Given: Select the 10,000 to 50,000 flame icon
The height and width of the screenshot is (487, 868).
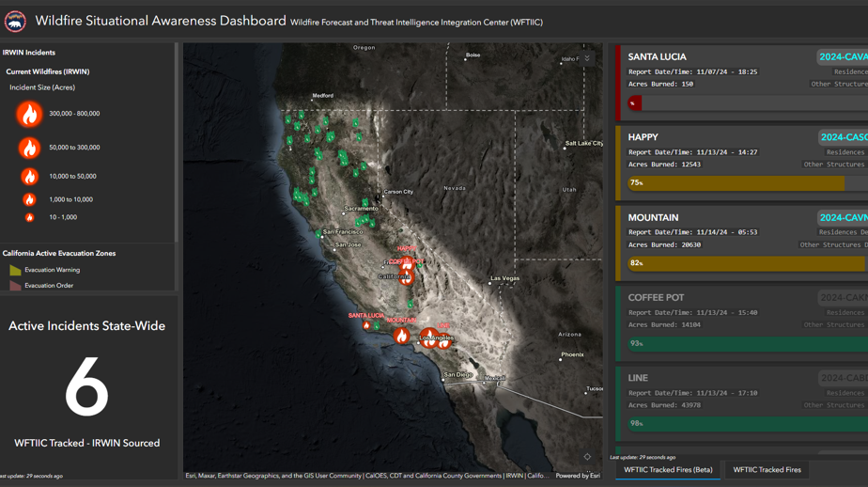Looking at the screenshot, I should [x=29, y=177].
